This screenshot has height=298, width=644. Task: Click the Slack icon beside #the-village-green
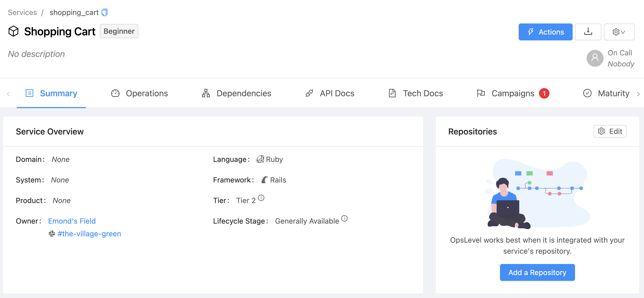[52, 234]
